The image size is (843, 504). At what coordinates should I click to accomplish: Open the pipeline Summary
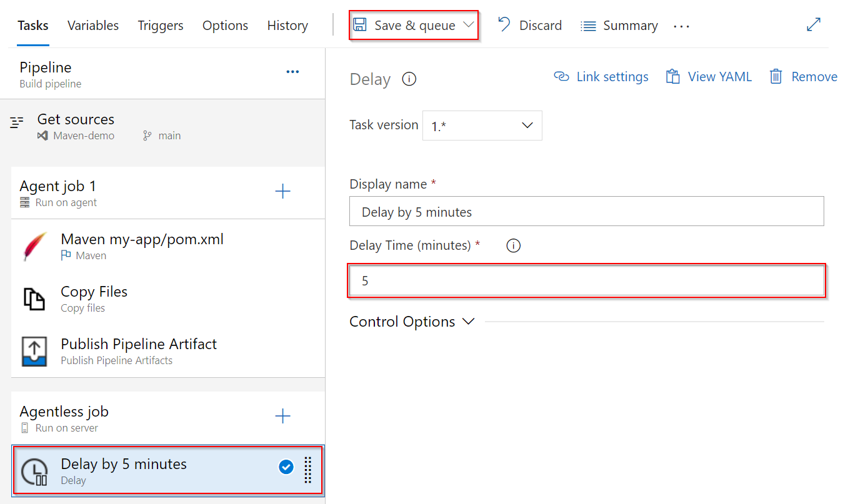click(x=619, y=26)
